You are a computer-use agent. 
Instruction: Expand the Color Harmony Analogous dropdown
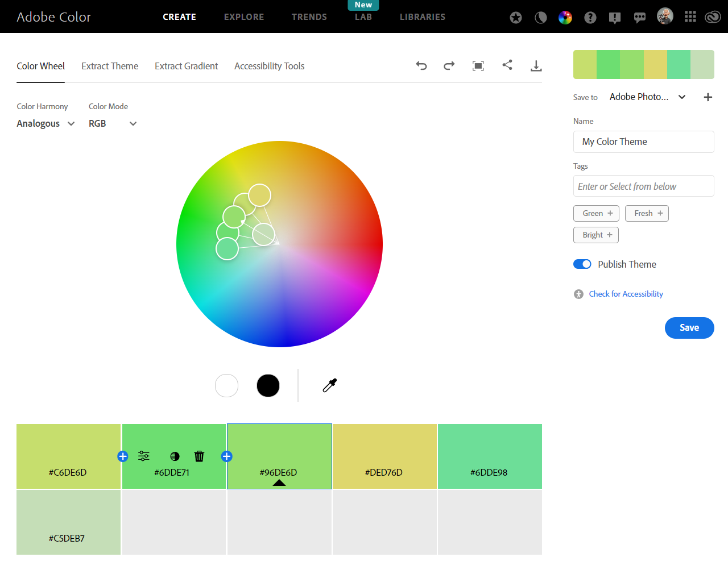click(x=45, y=123)
